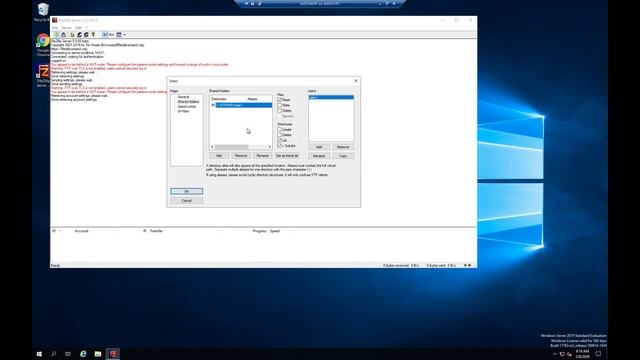Open the Google Chrome desktop icon
This screenshot has width=640, height=360.
pos(43,44)
